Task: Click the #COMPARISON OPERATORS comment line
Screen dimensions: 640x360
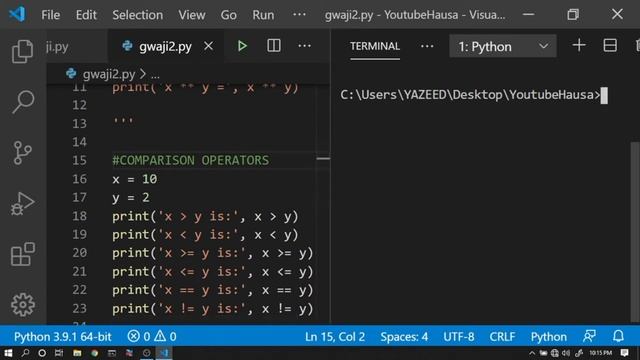Action: (191, 160)
